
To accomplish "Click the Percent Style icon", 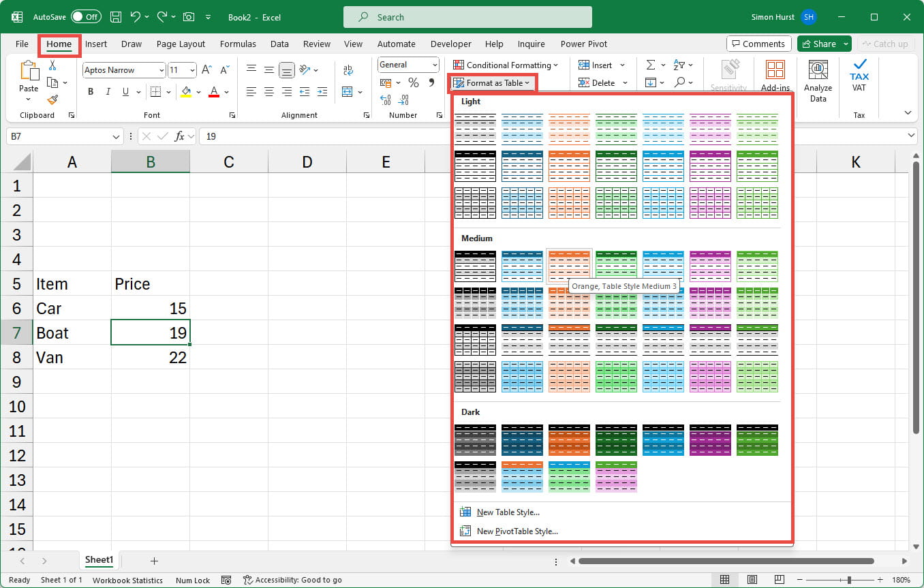I will click(413, 82).
